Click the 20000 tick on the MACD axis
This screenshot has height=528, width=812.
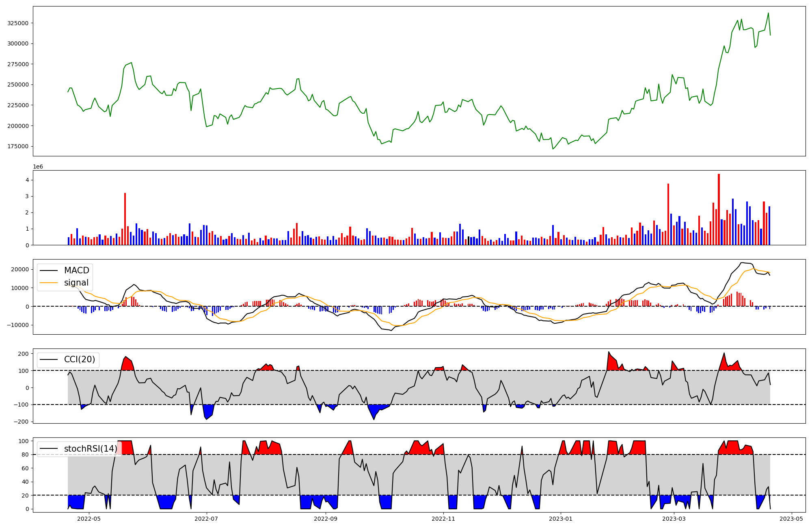click(19, 269)
